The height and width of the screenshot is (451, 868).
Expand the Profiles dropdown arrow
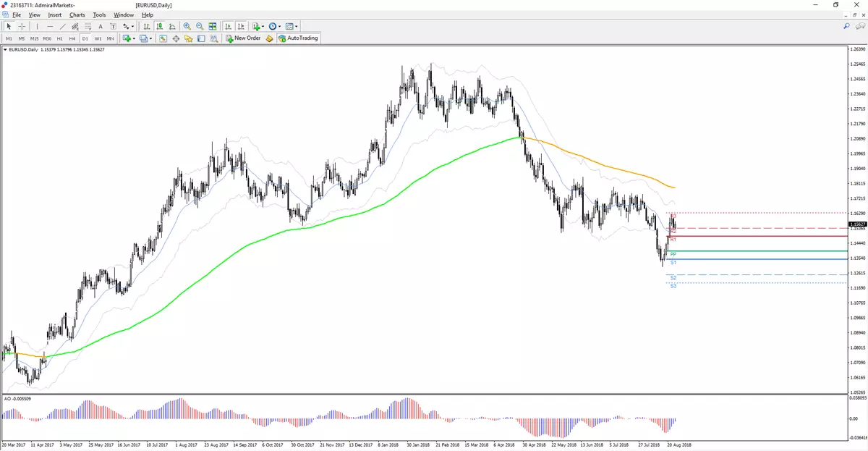point(150,38)
